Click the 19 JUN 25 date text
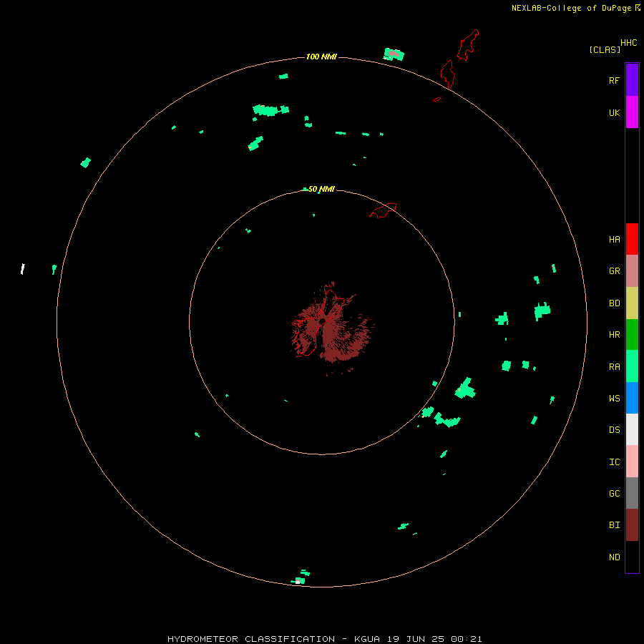This screenshot has height=644, width=644. pyautogui.click(x=416, y=639)
